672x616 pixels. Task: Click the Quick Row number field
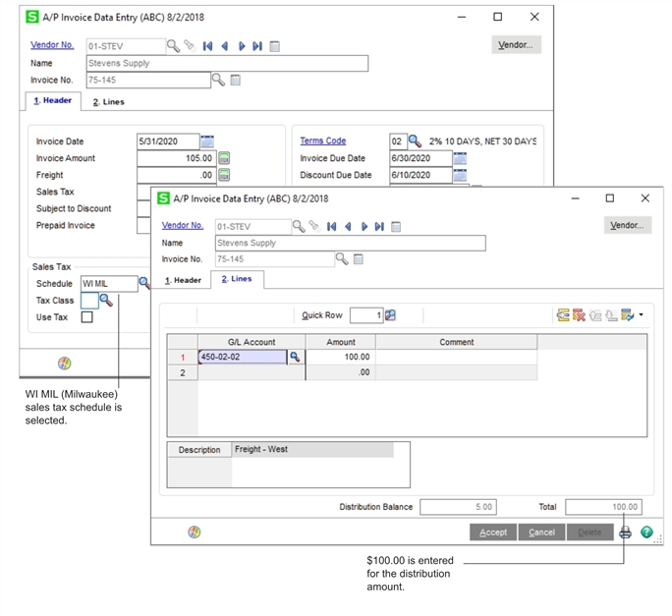point(365,315)
